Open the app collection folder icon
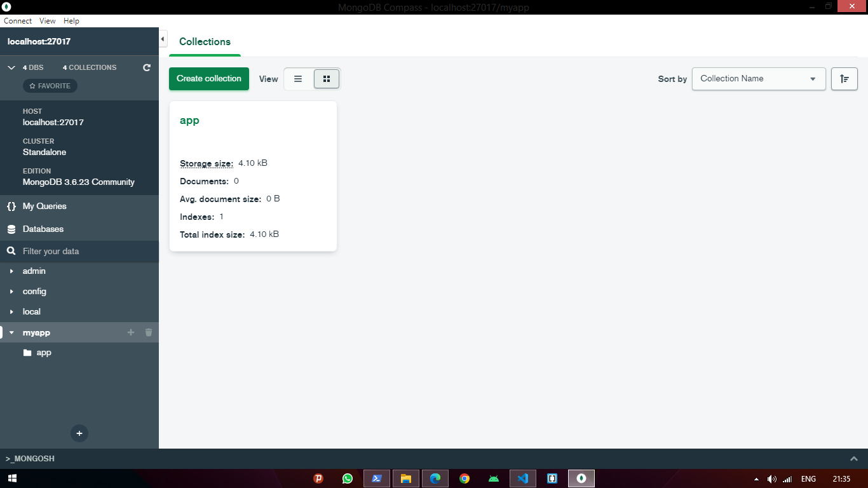868x488 pixels. click(27, 353)
